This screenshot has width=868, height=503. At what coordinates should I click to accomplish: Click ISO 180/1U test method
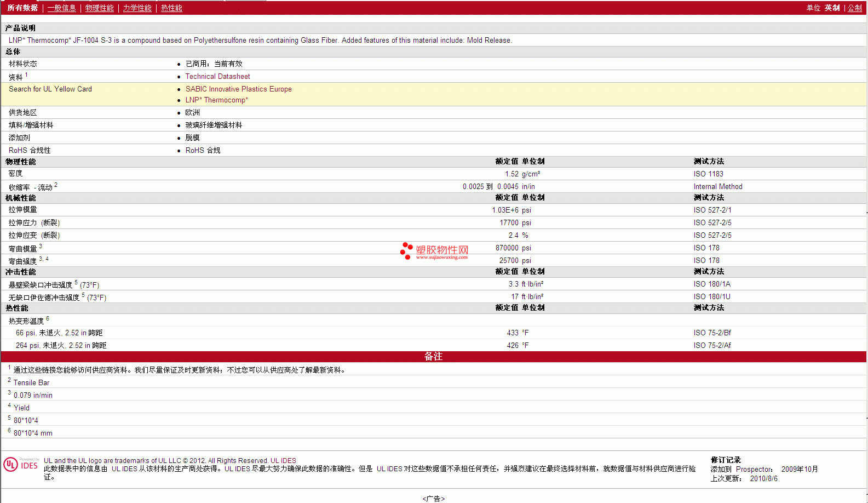pos(712,296)
